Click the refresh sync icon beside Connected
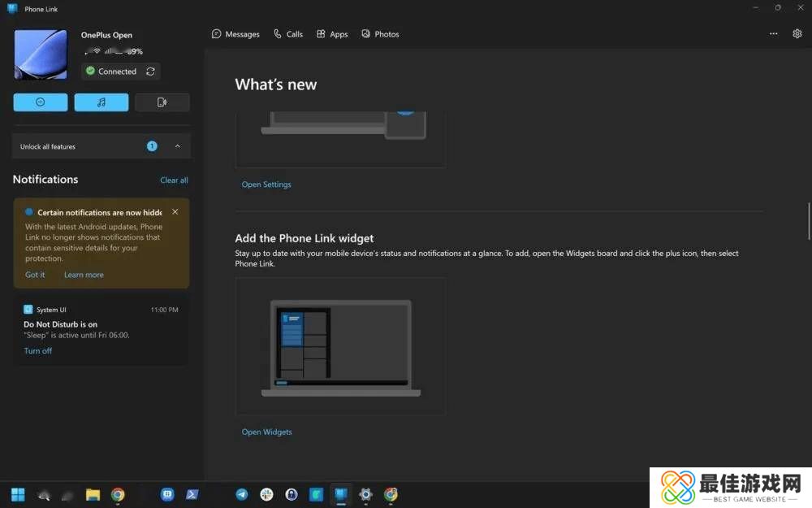The height and width of the screenshot is (508, 812). point(150,72)
